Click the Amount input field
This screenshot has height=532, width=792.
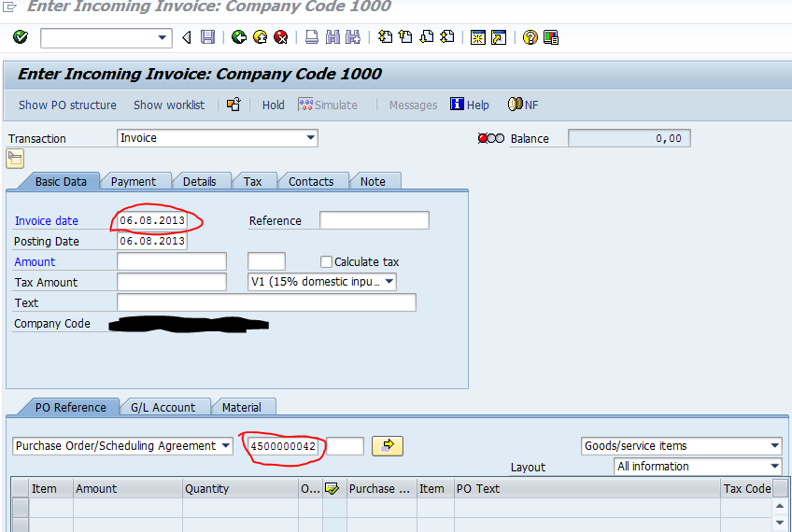(172, 262)
